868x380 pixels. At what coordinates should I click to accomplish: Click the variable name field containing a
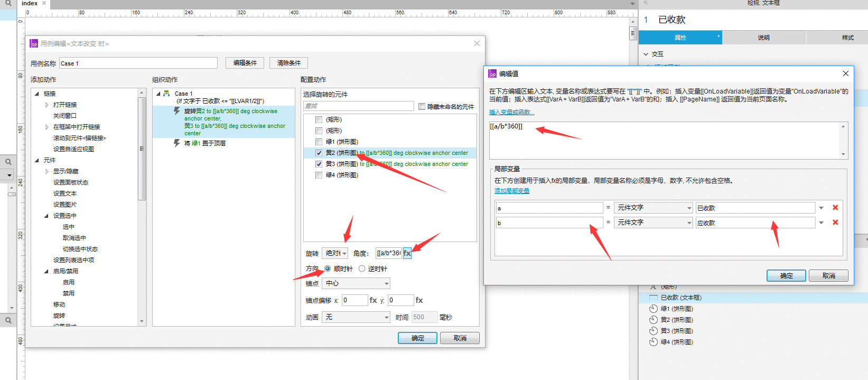coord(549,208)
